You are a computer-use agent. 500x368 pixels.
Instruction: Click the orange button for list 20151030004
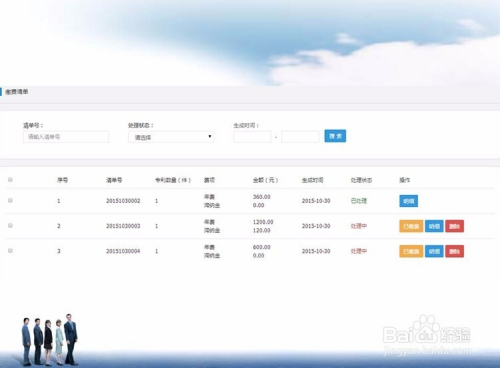pos(411,251)
